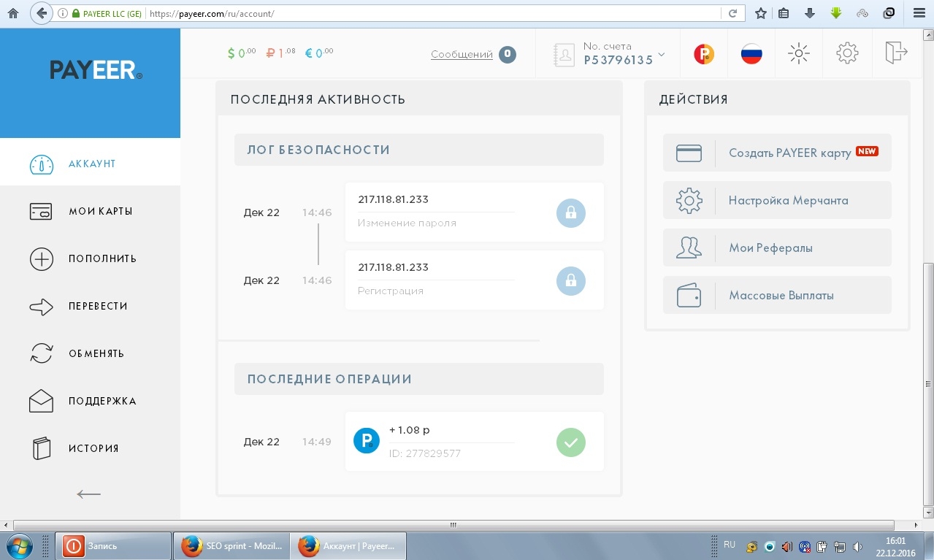
Task: Click the green checkmark on operation
Action: pyautogui.click(x=571, y=442)
